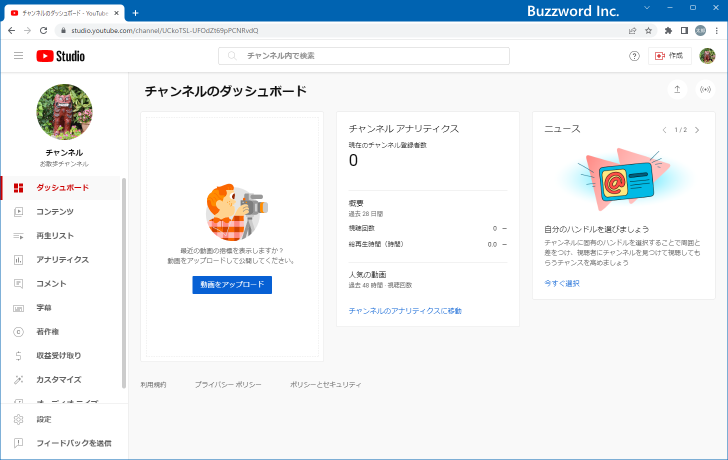Select the チャンネルのダッシュボード browser tab

tap(65, 13)
